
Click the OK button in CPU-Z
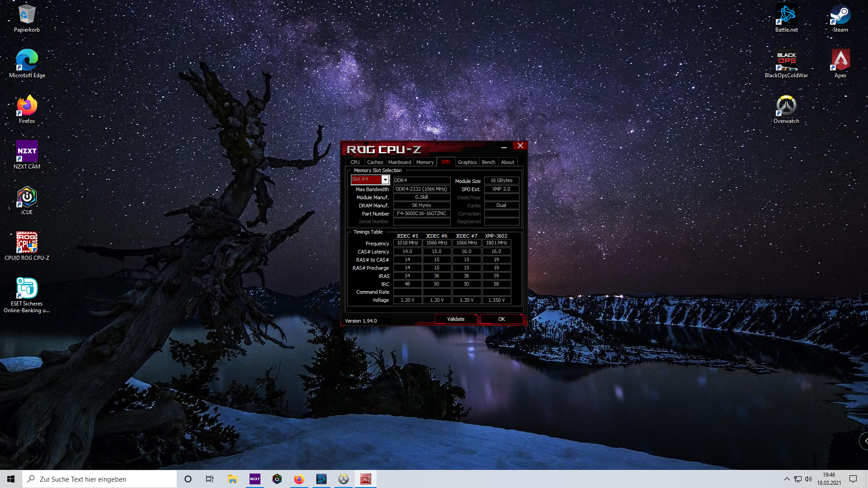pyautogui.click(x=501, y=319)
